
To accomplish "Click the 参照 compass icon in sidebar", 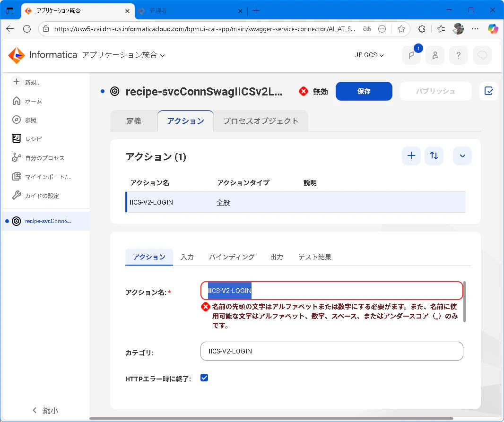I will [17, 120].
